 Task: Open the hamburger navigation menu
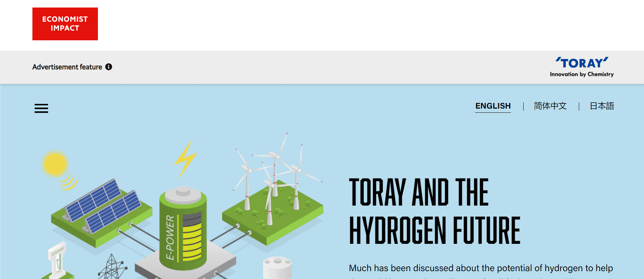point(41,108)
